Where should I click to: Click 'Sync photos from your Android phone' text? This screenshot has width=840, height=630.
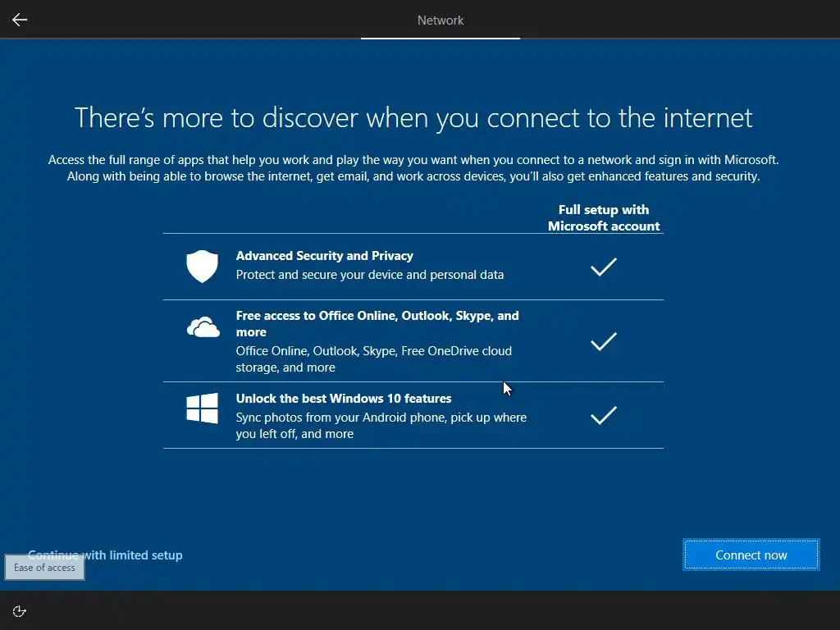pos(381,426)
